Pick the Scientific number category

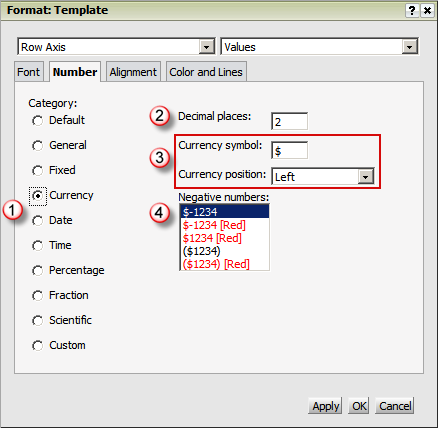point(37,320)
